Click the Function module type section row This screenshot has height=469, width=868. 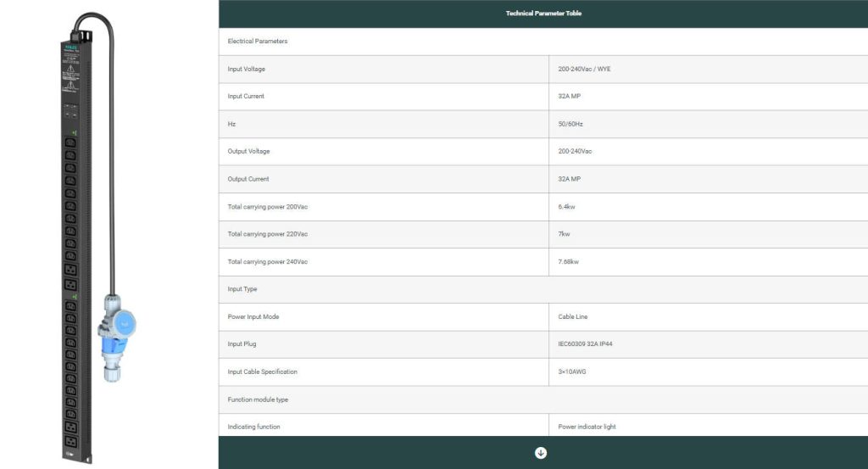543,399
